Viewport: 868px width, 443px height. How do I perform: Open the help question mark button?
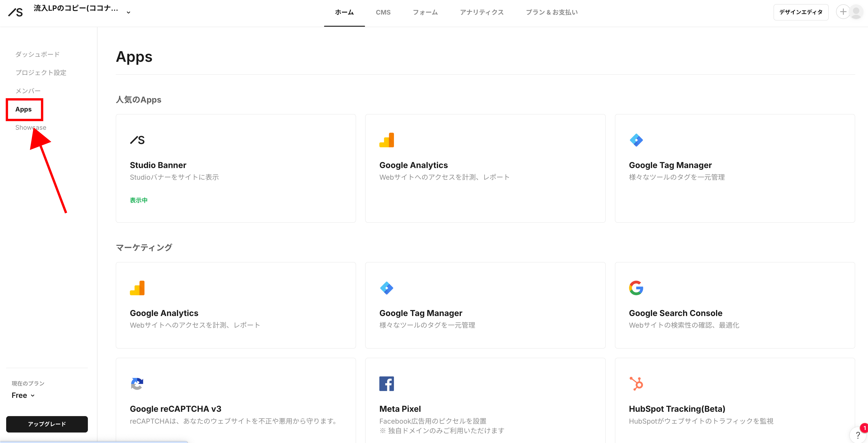pos(858,435)
